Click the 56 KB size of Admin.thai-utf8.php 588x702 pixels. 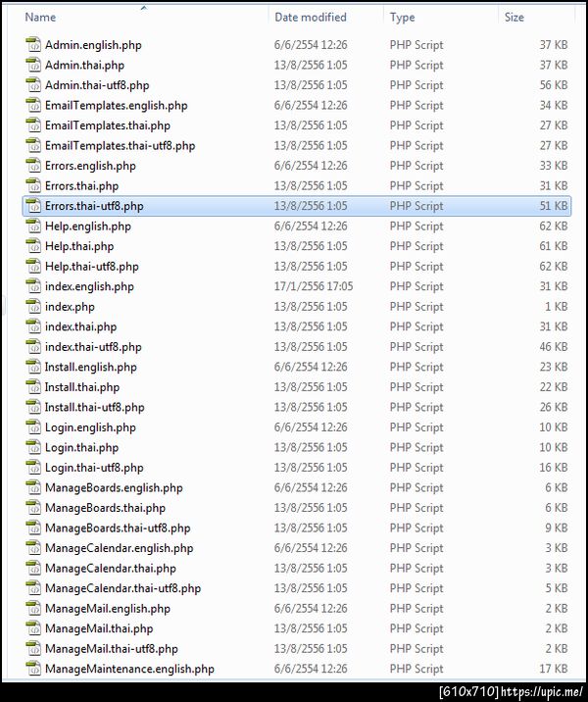coord(554,85)
